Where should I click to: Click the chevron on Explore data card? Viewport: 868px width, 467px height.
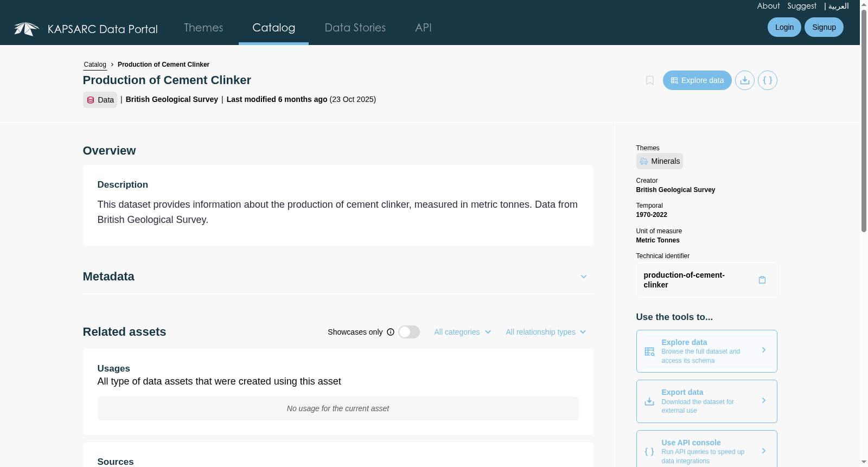[764, 350]
